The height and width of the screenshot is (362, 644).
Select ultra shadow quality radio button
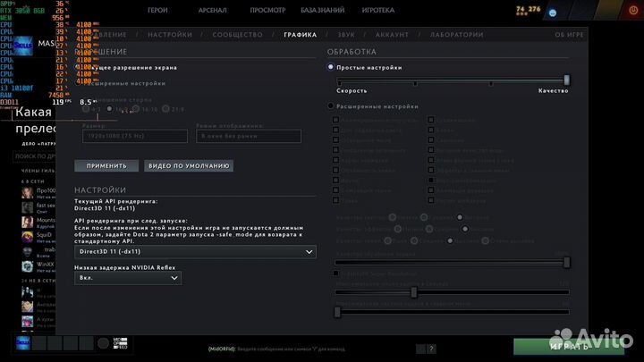485,241
